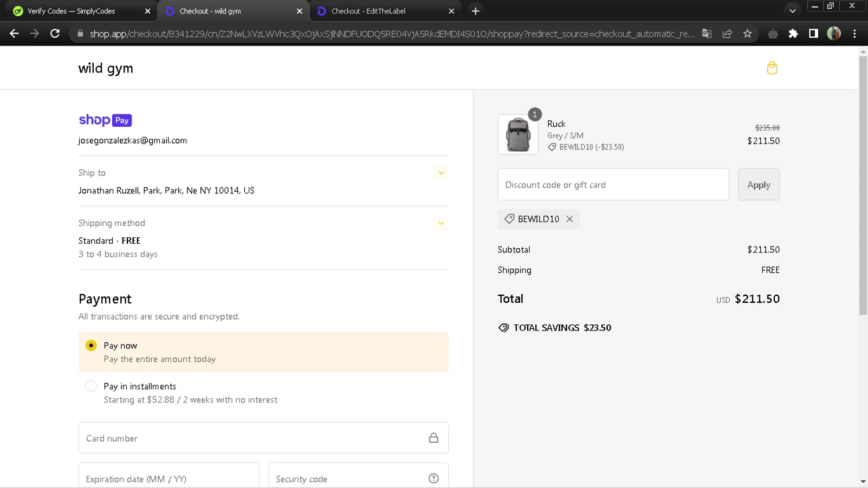Click the Shop Pay logo

click(105, 120)
